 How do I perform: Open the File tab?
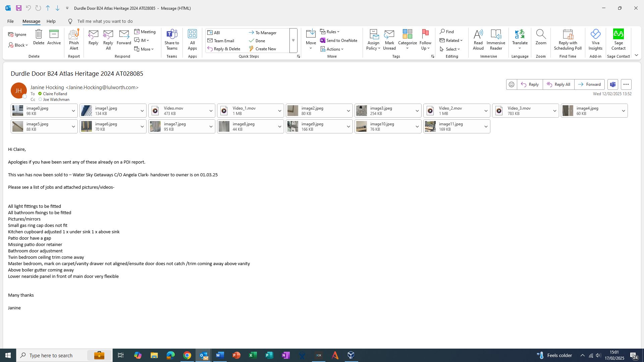coord(10,21)
